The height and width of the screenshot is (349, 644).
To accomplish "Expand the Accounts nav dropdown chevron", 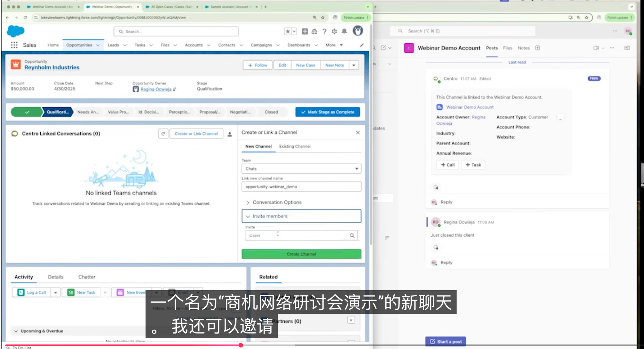I will [x=209, y=45].
